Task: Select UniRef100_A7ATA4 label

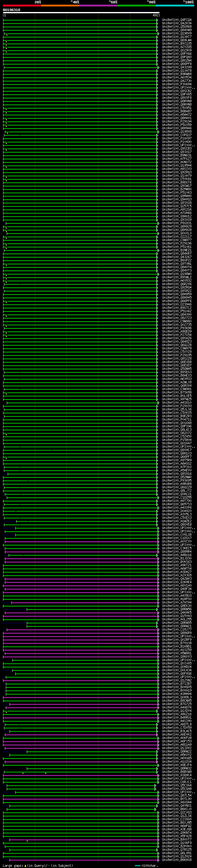Action: pyautogui.click(x=176, y=603)
